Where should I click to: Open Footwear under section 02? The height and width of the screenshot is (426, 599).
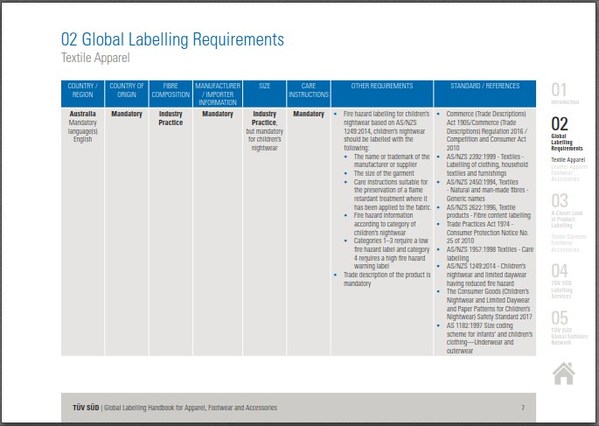pos(562,173)
